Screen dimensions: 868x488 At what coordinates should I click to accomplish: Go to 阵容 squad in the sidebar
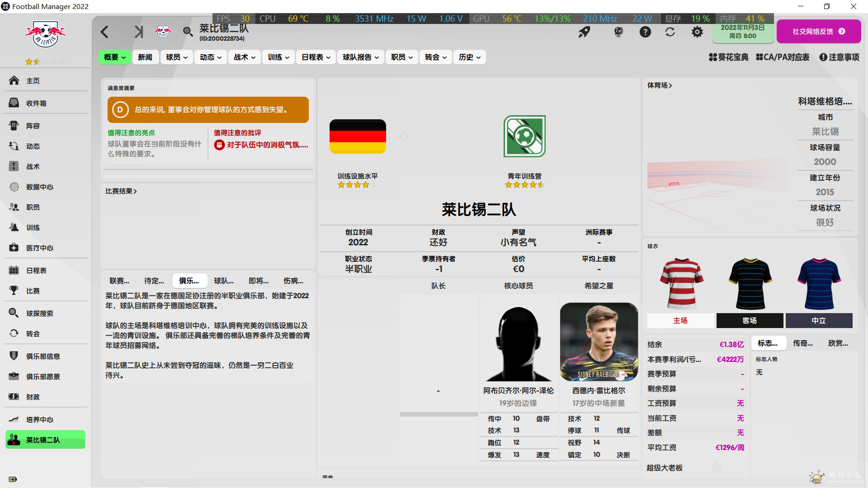click(x=45, y=126)
